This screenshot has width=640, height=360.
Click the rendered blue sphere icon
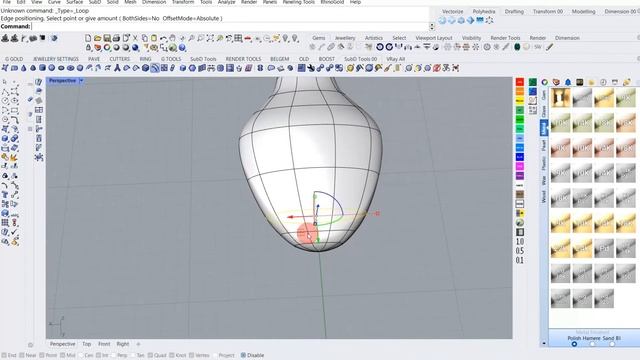pyautogui.click(x=135, y=48)
